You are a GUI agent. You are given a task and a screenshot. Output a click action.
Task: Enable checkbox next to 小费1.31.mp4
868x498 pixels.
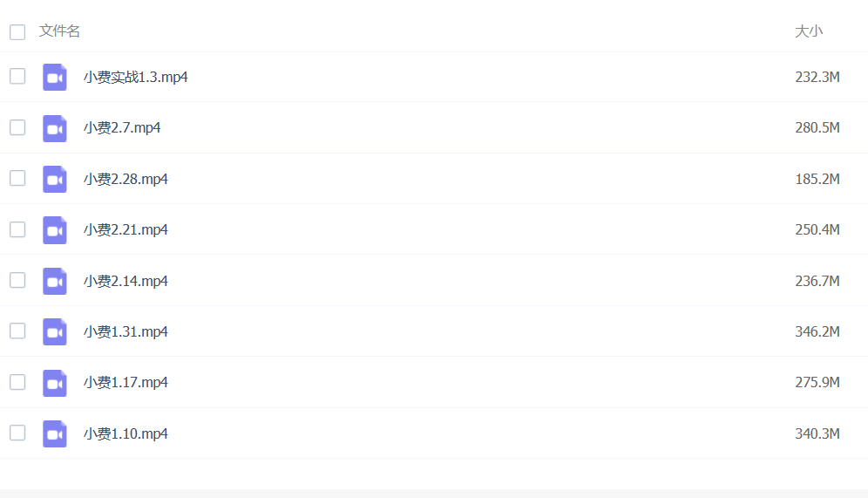(x=17, y=331)
